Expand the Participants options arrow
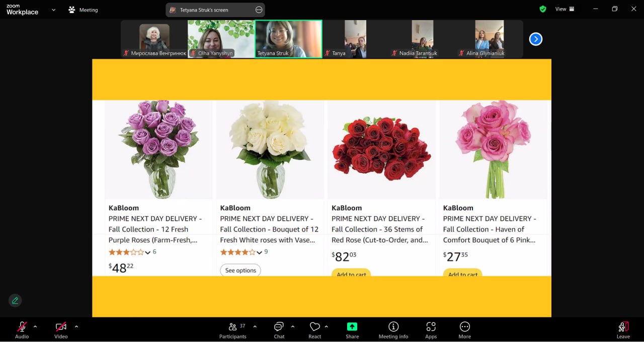Image resolution: width=644 pixels, height=342 pixels. (x=255, y=326)
